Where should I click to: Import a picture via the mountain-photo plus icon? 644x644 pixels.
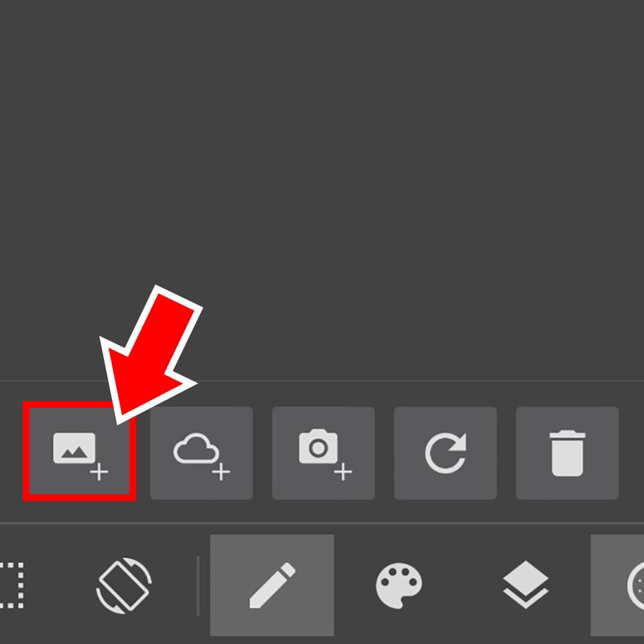(79, 453)
